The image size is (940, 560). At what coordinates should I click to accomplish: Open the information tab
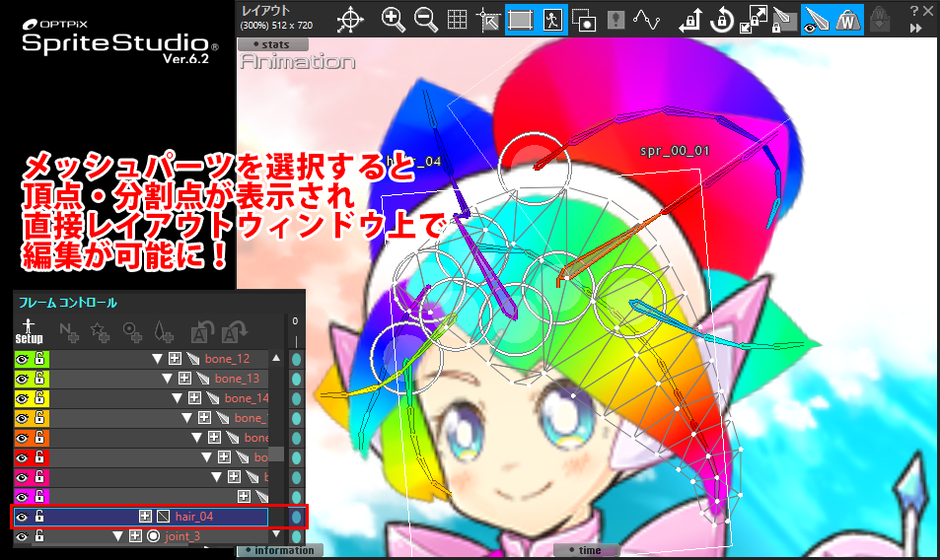click(x=280, y=550)
